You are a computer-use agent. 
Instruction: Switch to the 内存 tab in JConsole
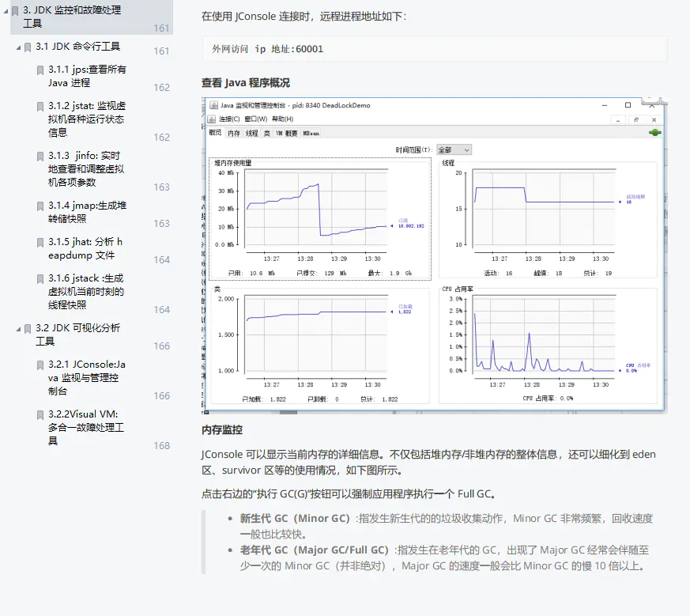pos(234,133)
